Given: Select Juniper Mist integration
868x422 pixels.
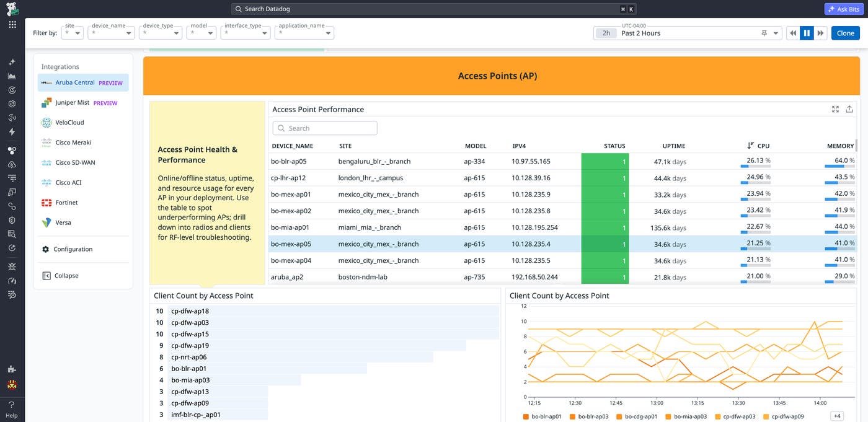Looking at the screenshot, I should coord(83,103).
